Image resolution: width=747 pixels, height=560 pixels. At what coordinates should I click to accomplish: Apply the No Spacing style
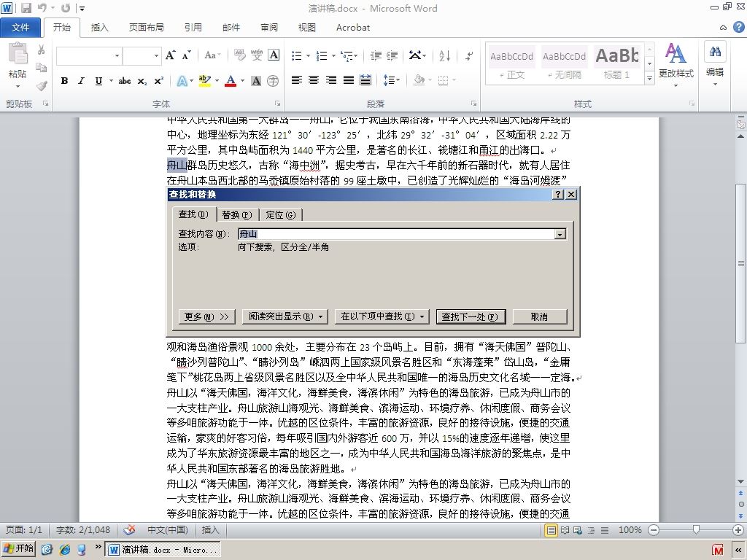(x=564, y=64)
